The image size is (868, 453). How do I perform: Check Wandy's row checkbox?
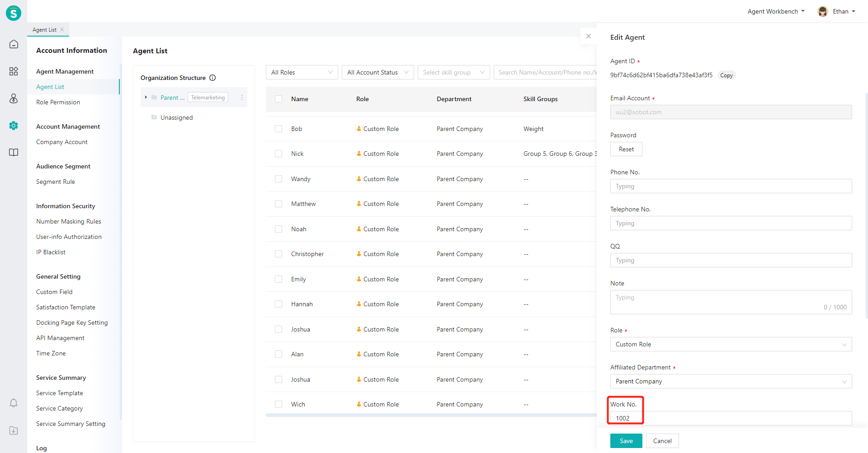pyautogui.click(x=278, y=179)
